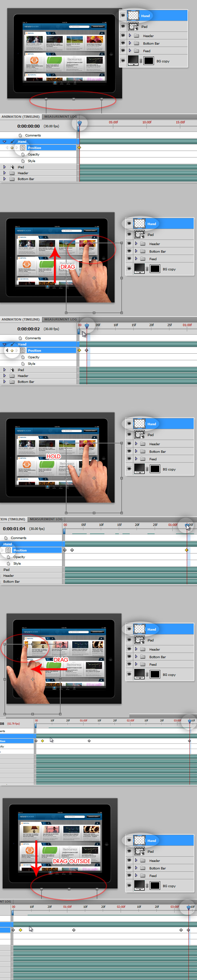Hide Hand layer in Layers panel beside HOLD image
197x980 pixels.
click(x=129, y=424)
